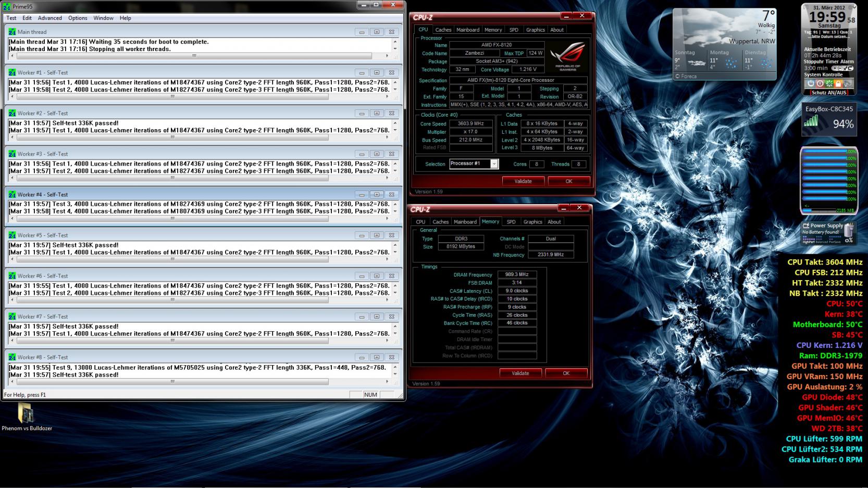Open the Window menu in Prime95
This screenshot has height=488, width=868.
103,18
